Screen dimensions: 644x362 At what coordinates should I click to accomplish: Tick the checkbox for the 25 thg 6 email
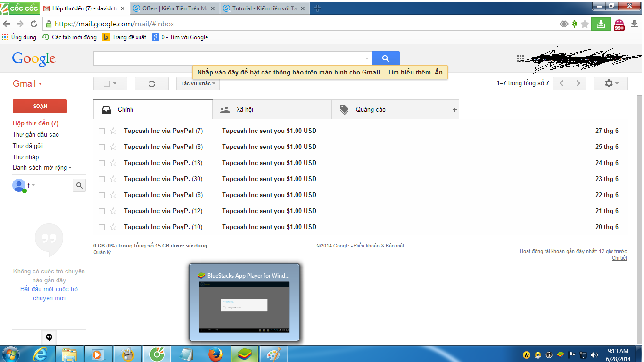[101, 147]
